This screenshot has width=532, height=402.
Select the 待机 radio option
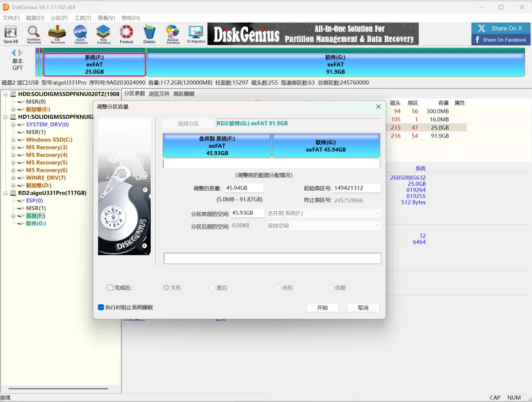(x=278, y=288)
